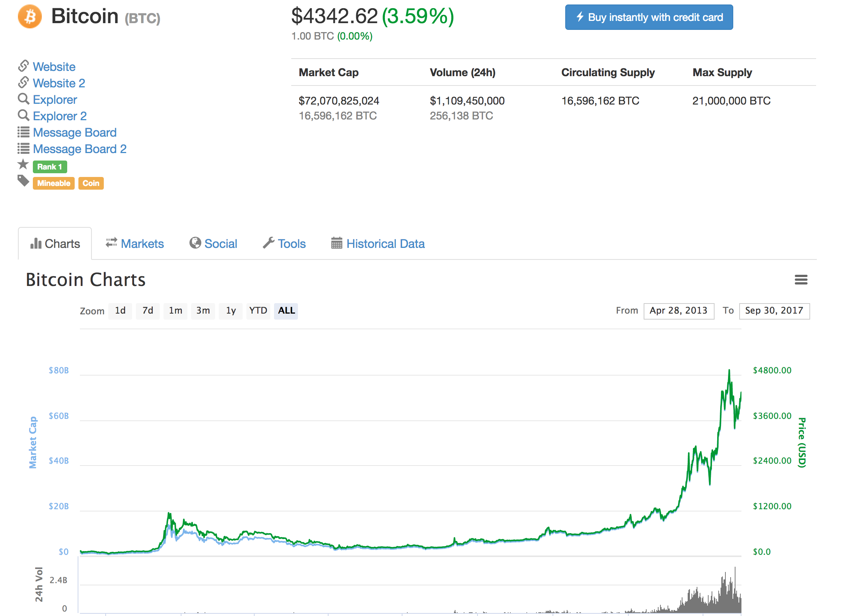Click the globe icon beside Social
843x616 pixels.
tap(195, 243)
